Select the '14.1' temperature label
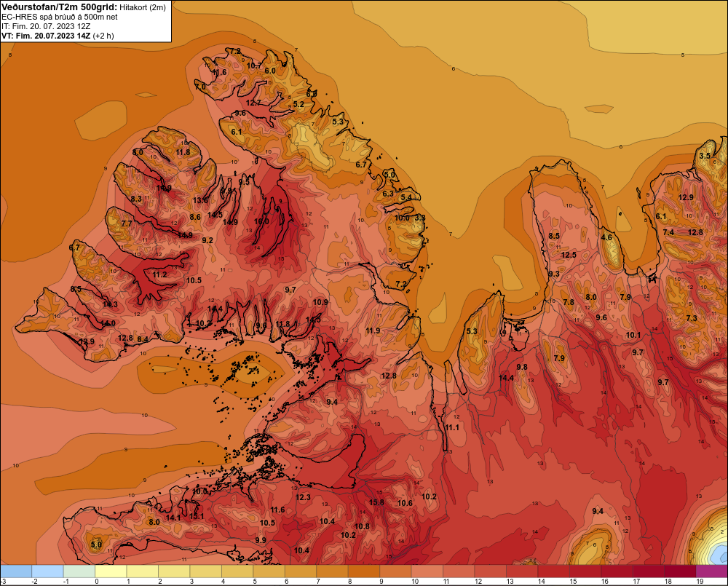This screenshot has height=586, width=728. 173,518
